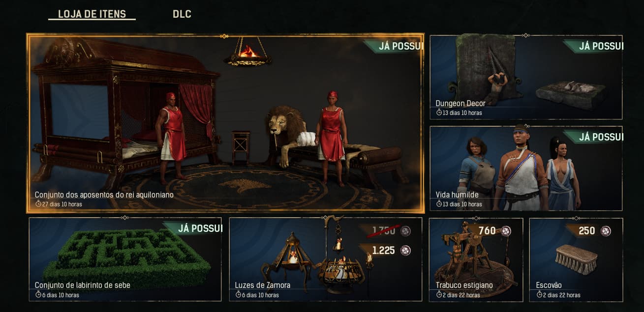Switch to the DLC tab
Image resolution: width=644 pixels, height=312 pixels.
(x=182, y=14)
